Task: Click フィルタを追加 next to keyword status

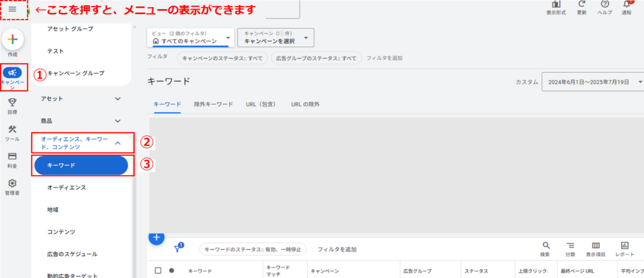Action: [337, 249]
